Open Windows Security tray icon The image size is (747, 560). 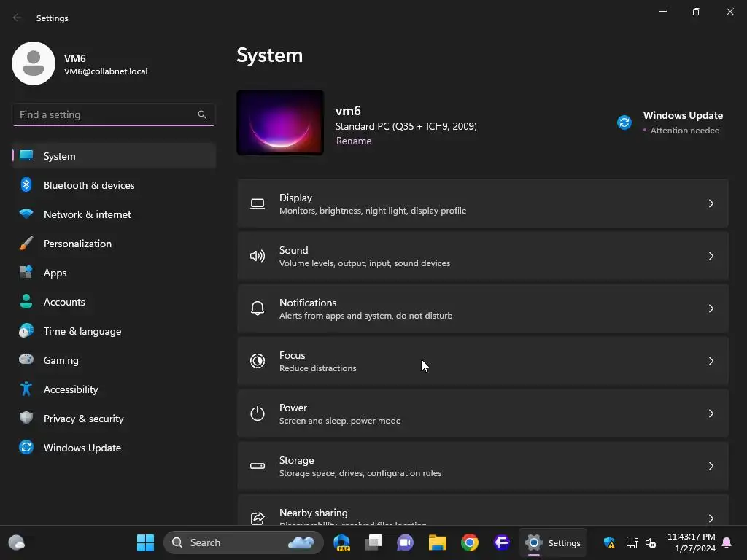[x=609, y=542]
